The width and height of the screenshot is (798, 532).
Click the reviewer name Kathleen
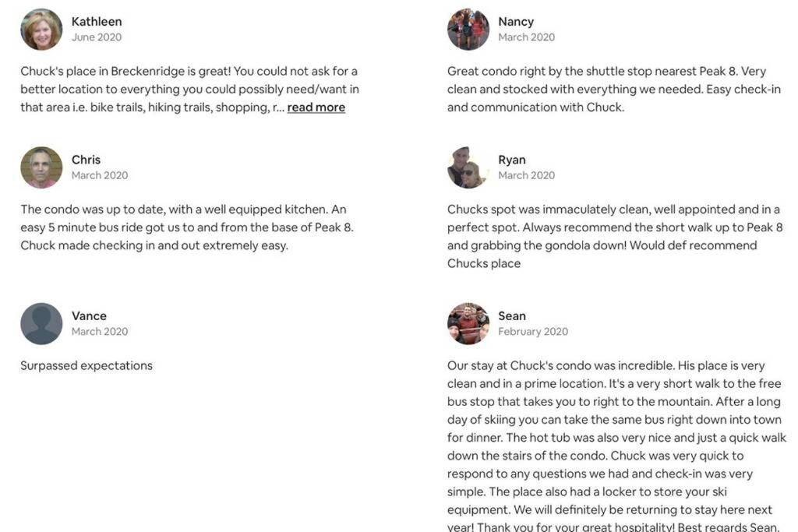coord(97,21)
